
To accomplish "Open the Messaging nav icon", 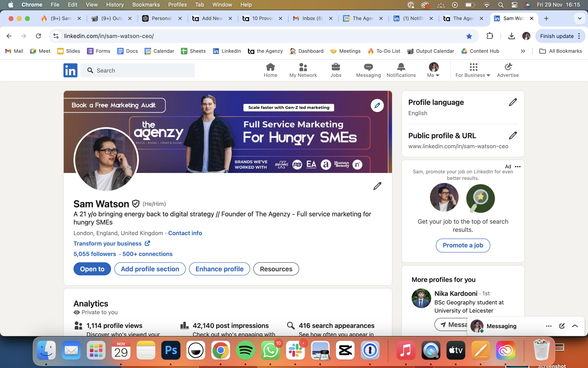I will (x=368, y=70).
